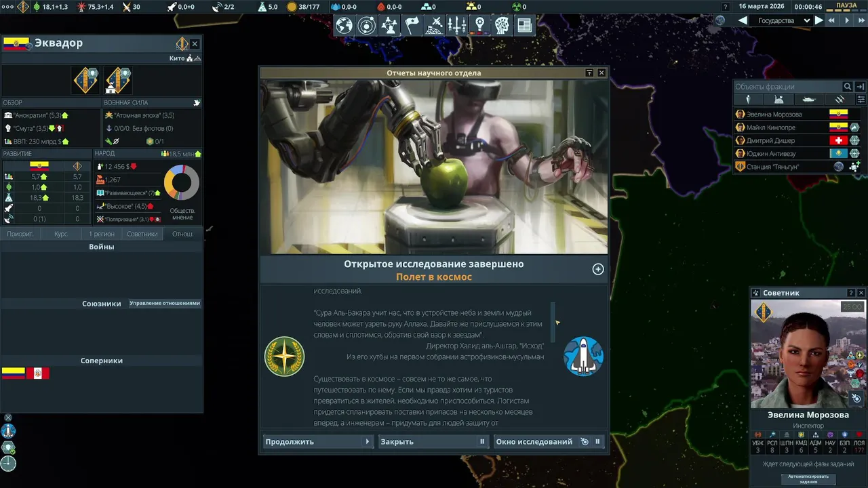Click the 'Закрыть' button in the report
The height and width of the screenshot is (488, 868).
click(433, 442)
